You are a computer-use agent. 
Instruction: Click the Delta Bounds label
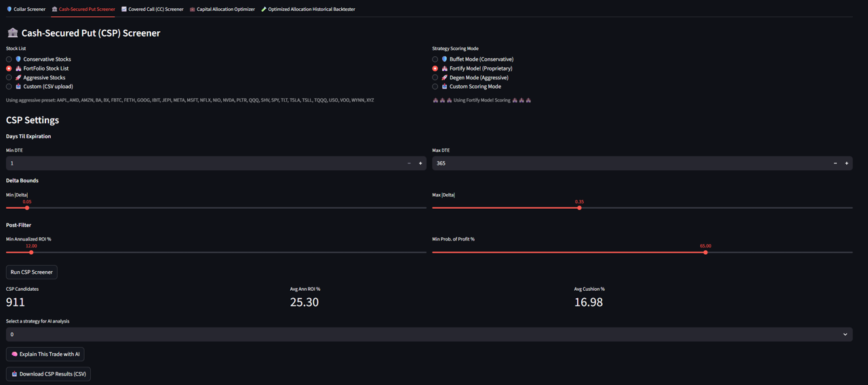[22, 181]
